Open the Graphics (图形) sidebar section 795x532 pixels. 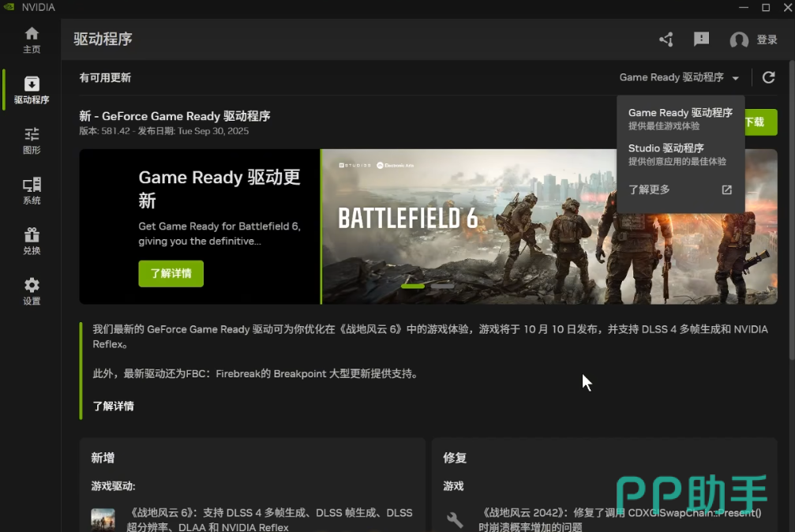pyautogui.click(x=32, y=140)
